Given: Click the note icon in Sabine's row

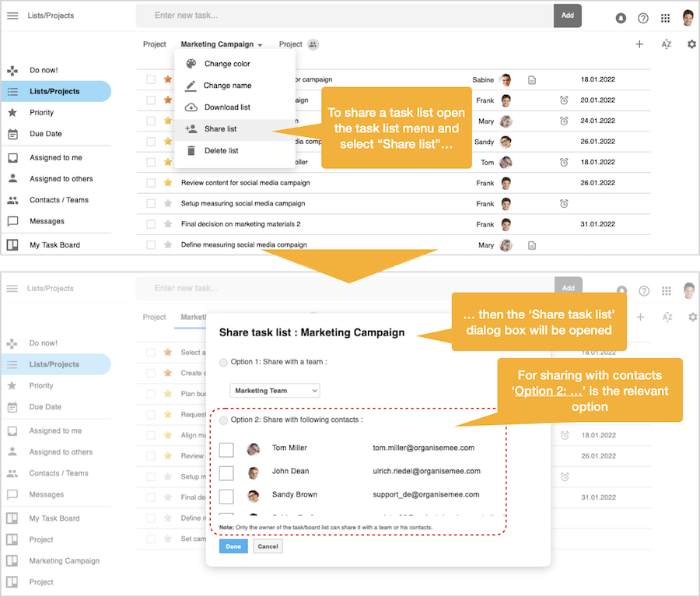Looking at the screenshot, I should [x=532, y=79].
